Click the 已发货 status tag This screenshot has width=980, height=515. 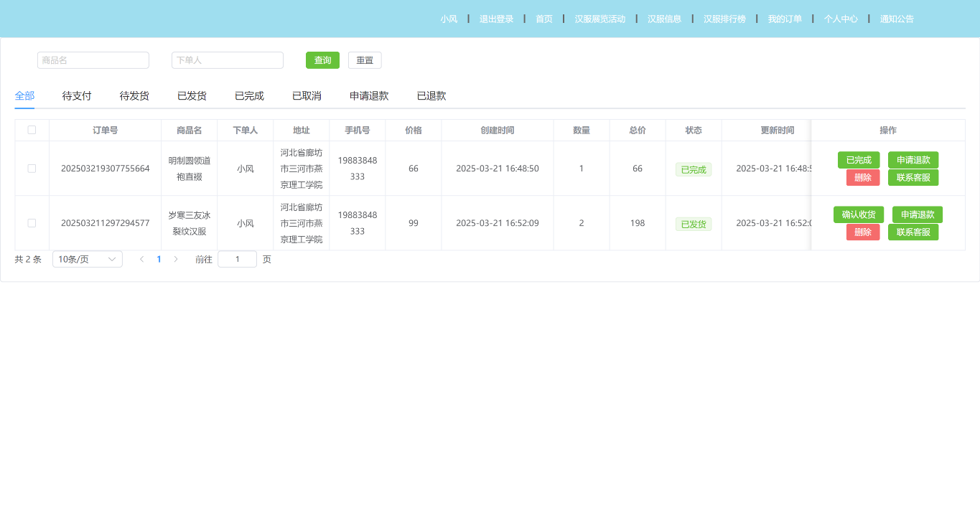point(694,224)
